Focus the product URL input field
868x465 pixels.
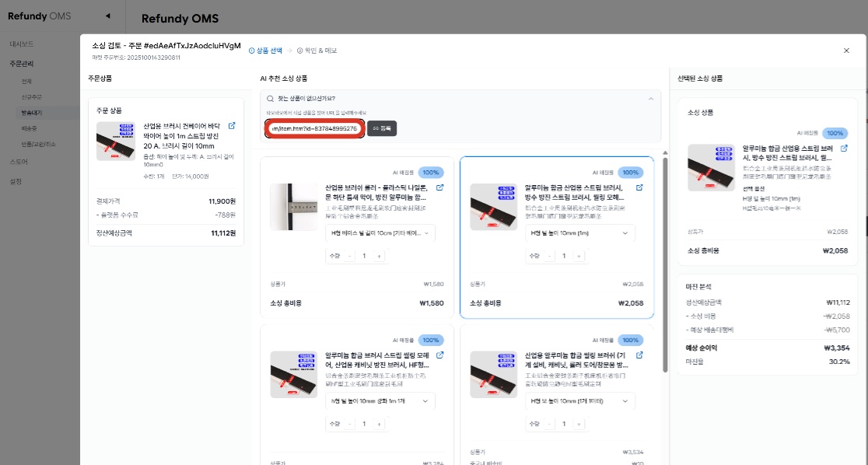314,128
